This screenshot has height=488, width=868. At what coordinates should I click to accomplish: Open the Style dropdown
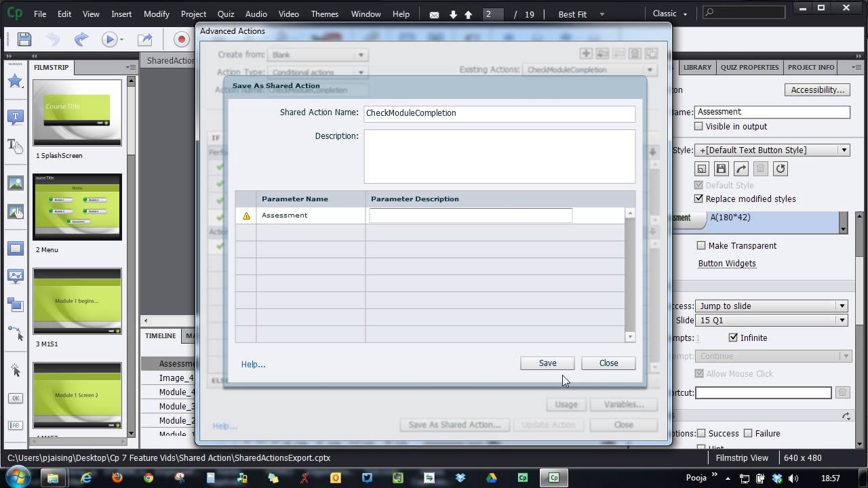point(772,150)
